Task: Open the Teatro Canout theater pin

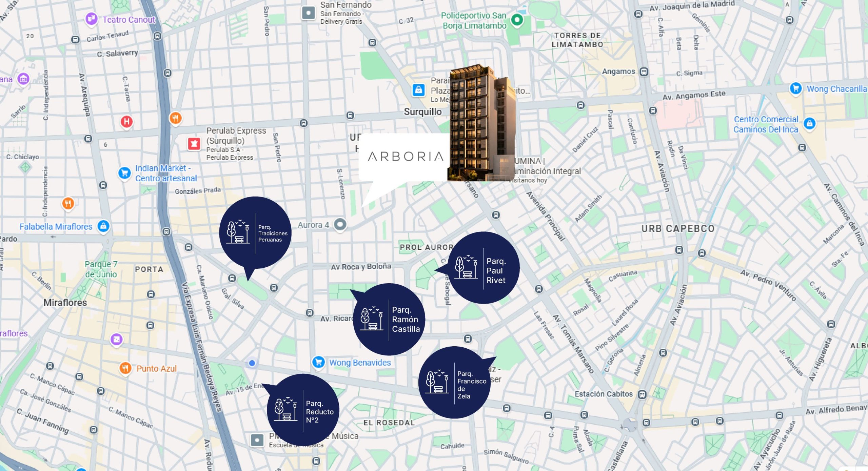Action: [91, 19]
